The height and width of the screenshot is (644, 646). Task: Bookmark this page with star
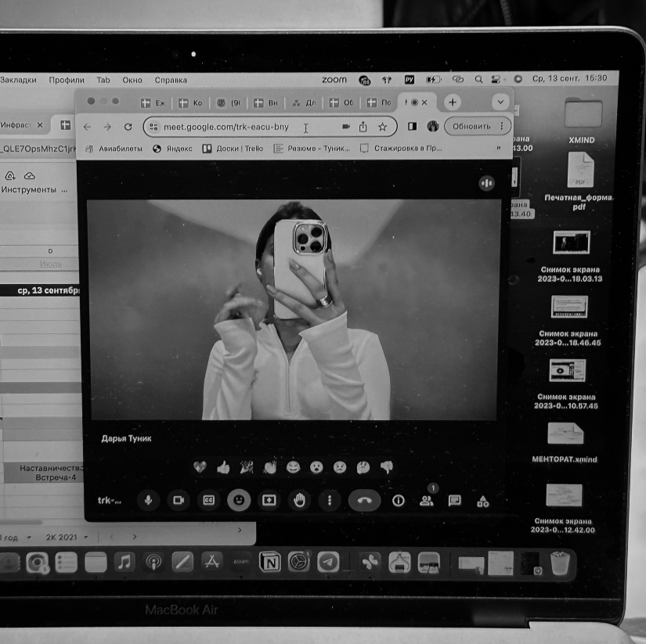(x=382, y=127)
